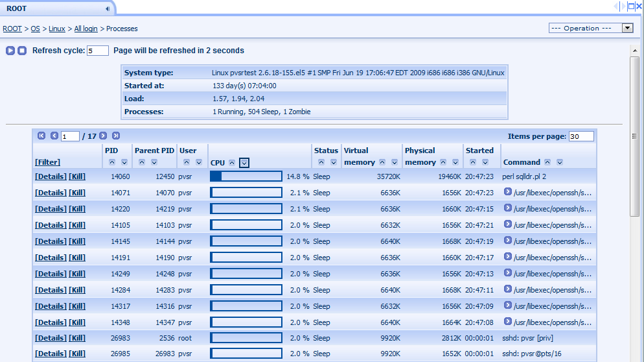Expand command of PID 14317

508,306
